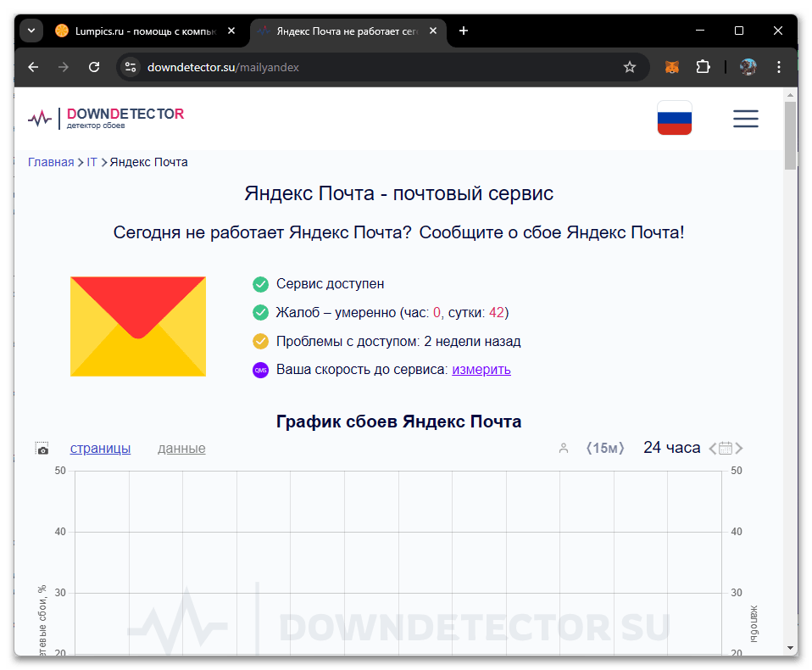The height and width of the screenshot is (670, 812).
Task: Open the browser profile avatar
Action: [x=748, y=67]
